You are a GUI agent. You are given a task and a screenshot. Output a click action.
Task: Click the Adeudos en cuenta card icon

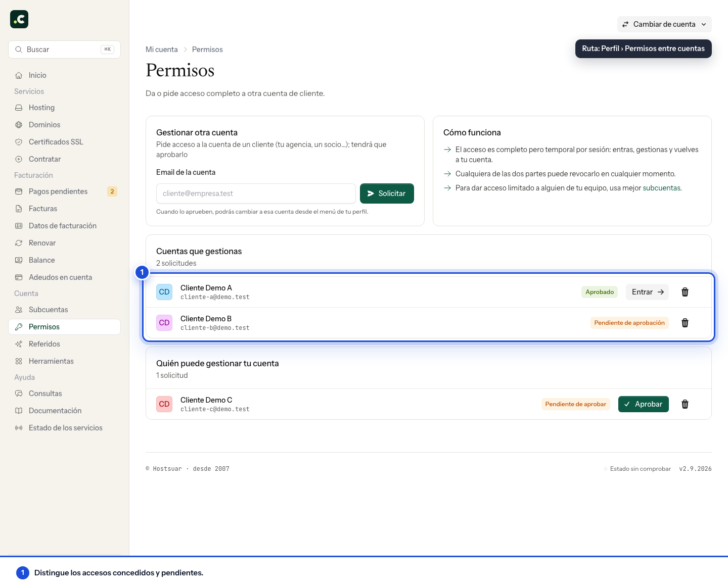pyautogui.click(x=19, y=277)
